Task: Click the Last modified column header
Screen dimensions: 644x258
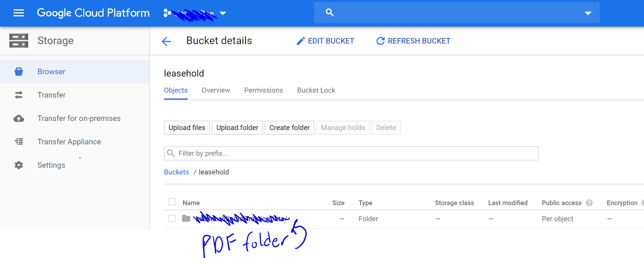Action: pos(508,203)
